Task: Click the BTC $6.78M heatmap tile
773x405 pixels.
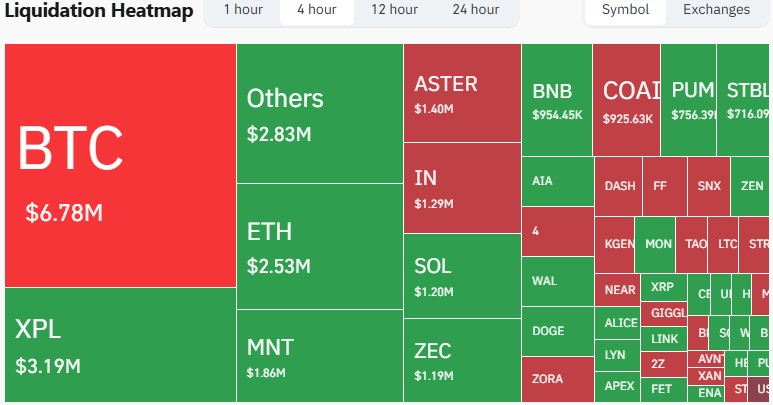Action: tap(120, 166)
